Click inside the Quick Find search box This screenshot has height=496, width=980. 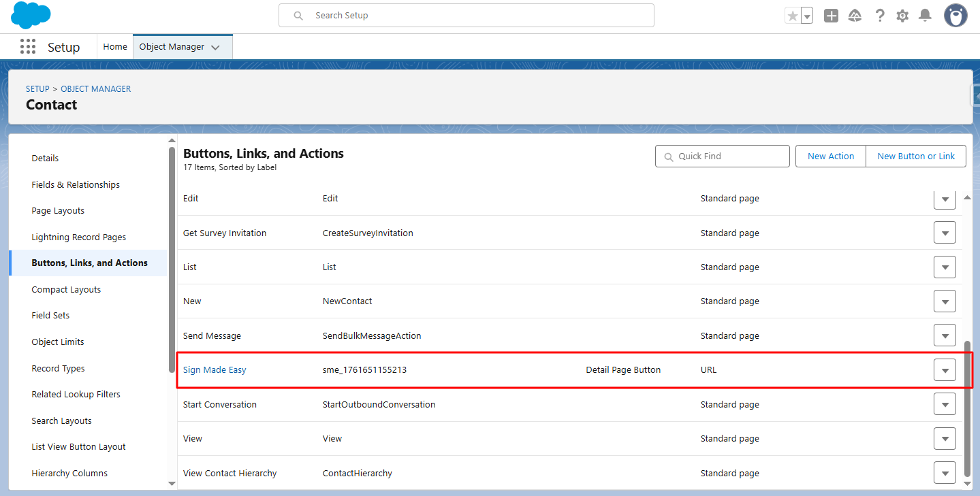click(722, 156)
